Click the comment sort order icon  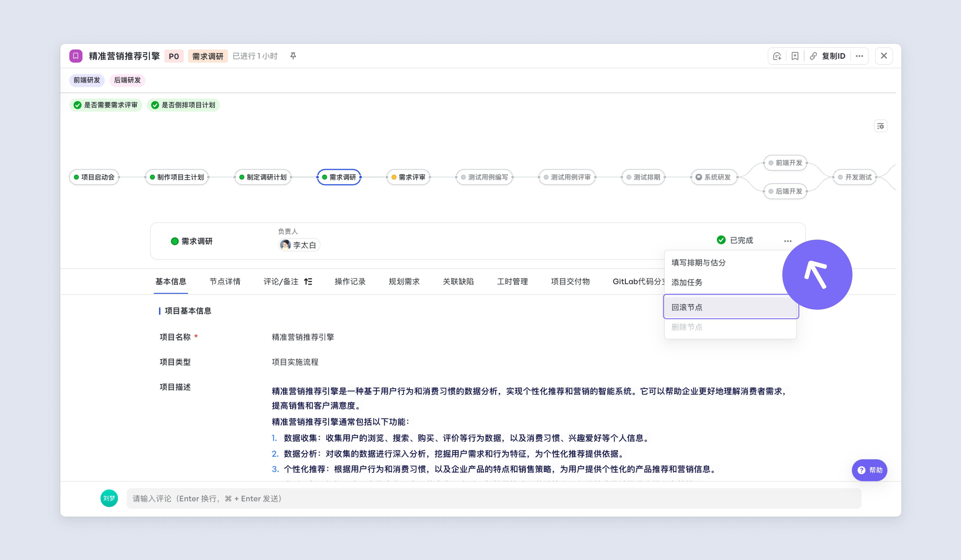(308, 282)
